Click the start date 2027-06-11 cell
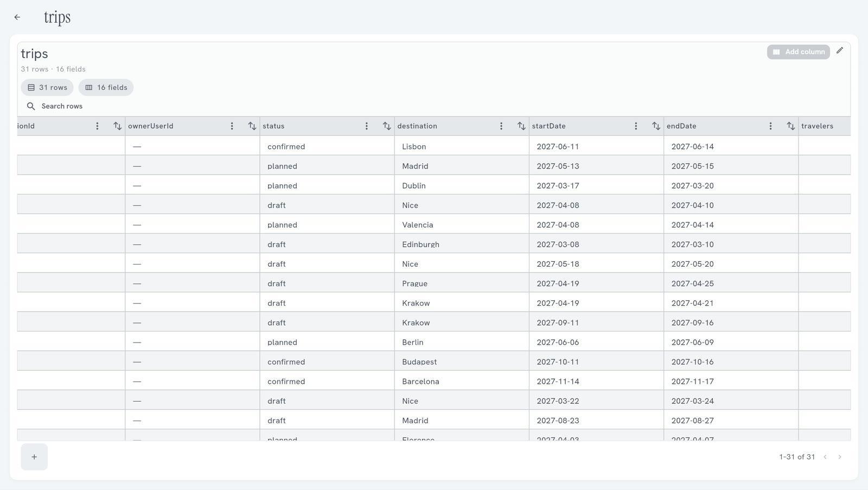Screen dimensions: 868x490 pos(596,146)
